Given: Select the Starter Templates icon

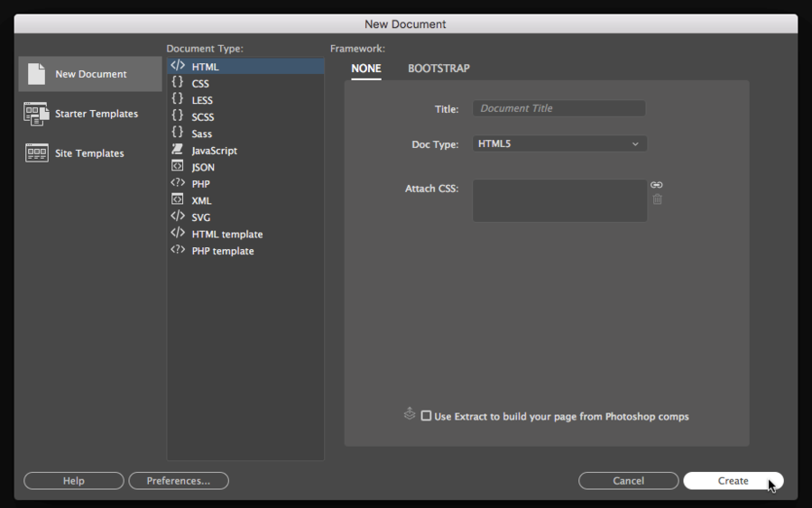Looking at the screenshot, I should (x=36, y=114).
